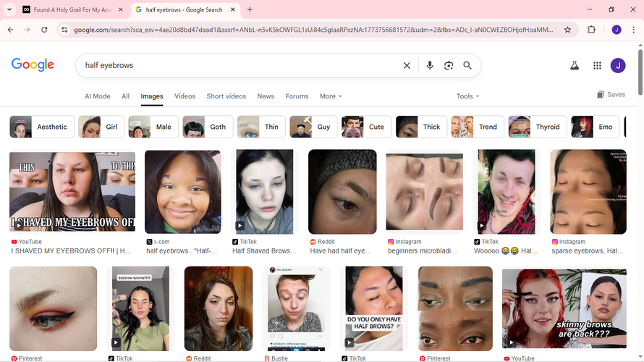Filter images by Trend chip

point(478,127)
